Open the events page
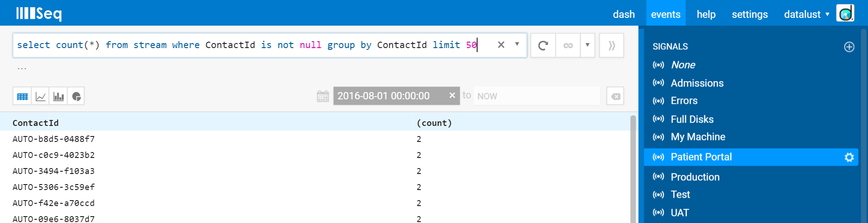The height and width of the screenshot is (223, 868). click(x=665, y=14)
